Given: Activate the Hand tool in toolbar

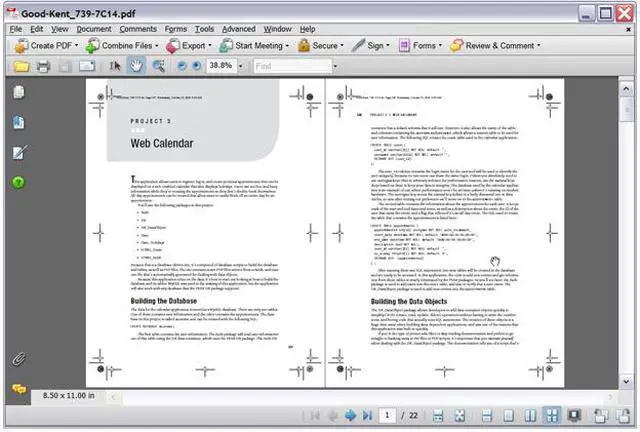Looking at the screenshot, I should [x=136, y=66].
